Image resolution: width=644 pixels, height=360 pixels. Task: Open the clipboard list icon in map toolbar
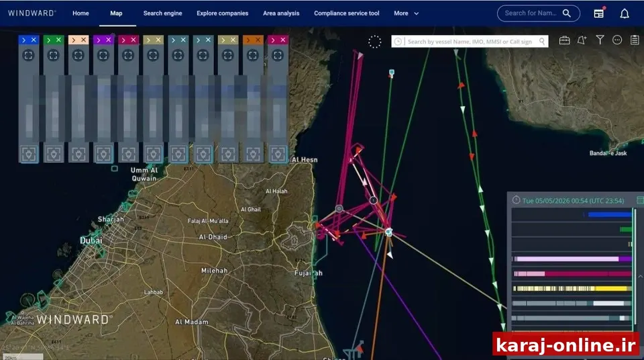pyautogui.click(x=635, y=40)
